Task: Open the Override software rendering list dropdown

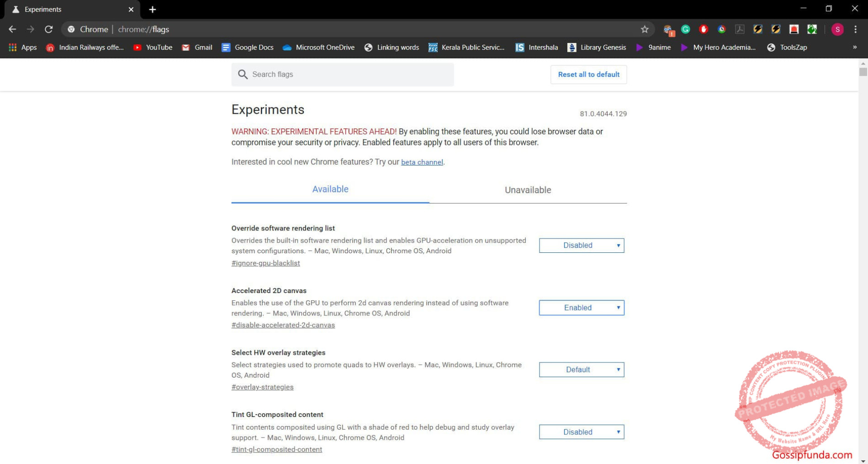Action: tap(581, 245)
